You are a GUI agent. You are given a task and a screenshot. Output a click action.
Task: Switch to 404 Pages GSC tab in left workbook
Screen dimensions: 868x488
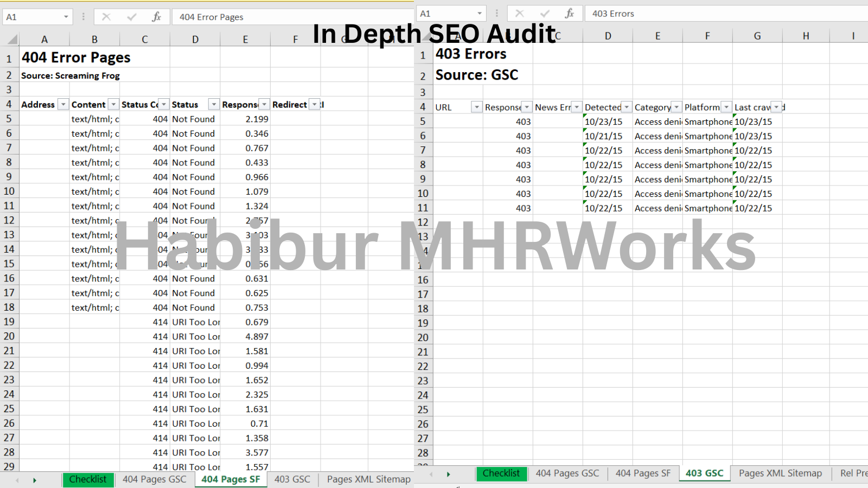[154, 479]
